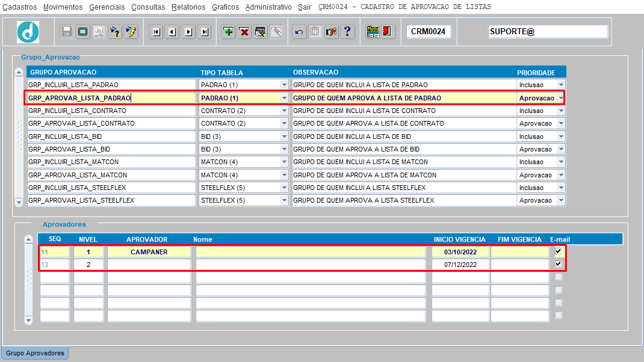The height and width of the screenshot is (362, 644).
Task: Click the OBSERVACAO column header
Action: 315,72
